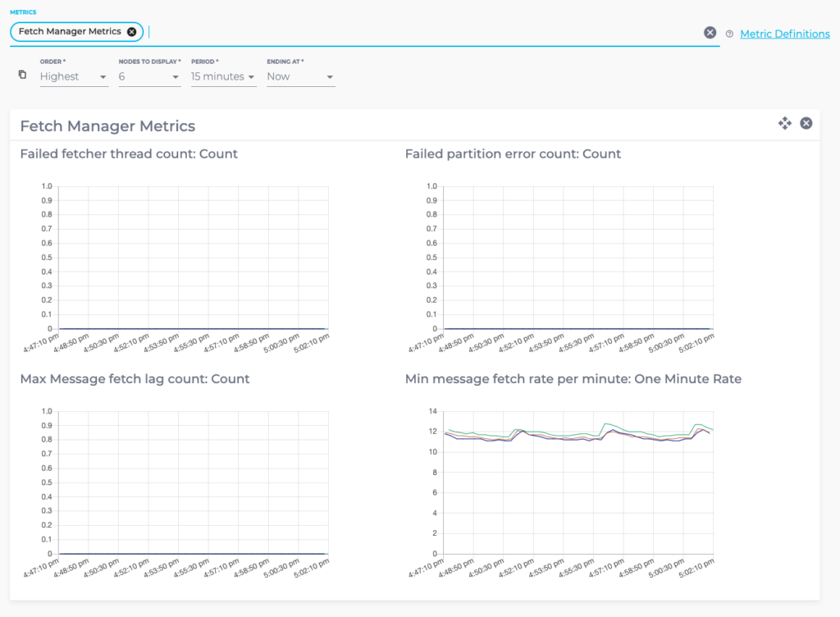Close the Fetch Manager Metrics panel
840x617 pixels.
coord(806,123)
